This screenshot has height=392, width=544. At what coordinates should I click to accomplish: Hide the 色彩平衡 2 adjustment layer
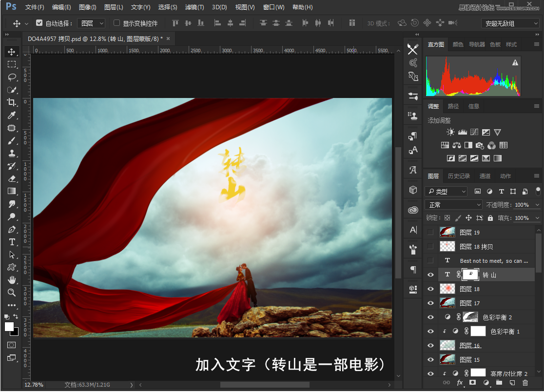[430, 317]
